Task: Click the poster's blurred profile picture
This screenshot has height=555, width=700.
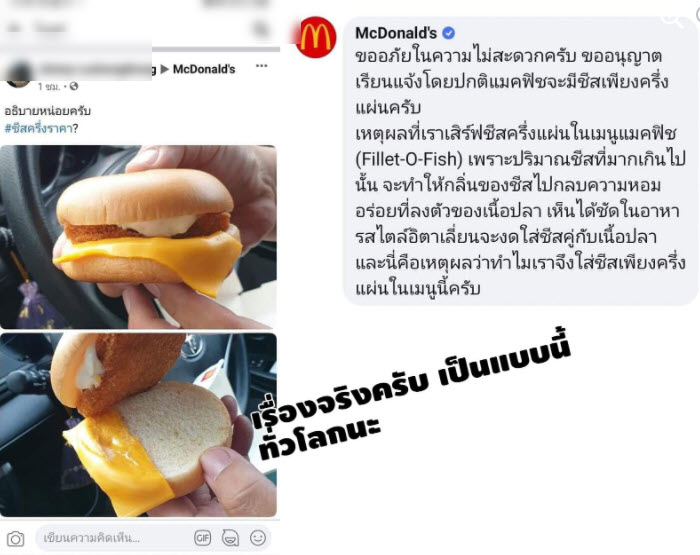Action: (x=18, y=75)
